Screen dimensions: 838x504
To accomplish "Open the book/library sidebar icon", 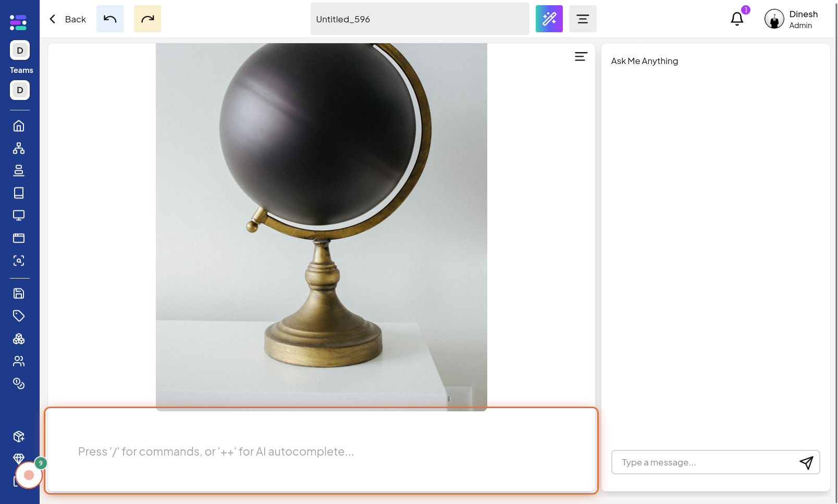I will click(x=19, y=193).
